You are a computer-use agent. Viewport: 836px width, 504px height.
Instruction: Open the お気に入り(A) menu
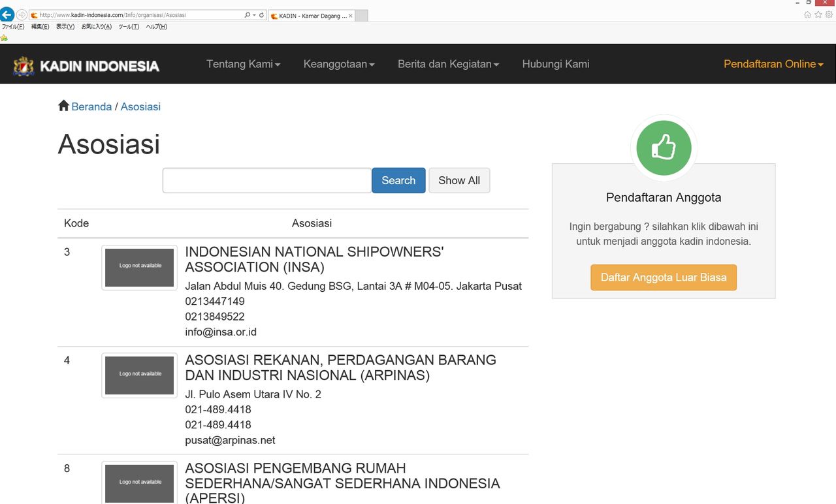point(97,27)
